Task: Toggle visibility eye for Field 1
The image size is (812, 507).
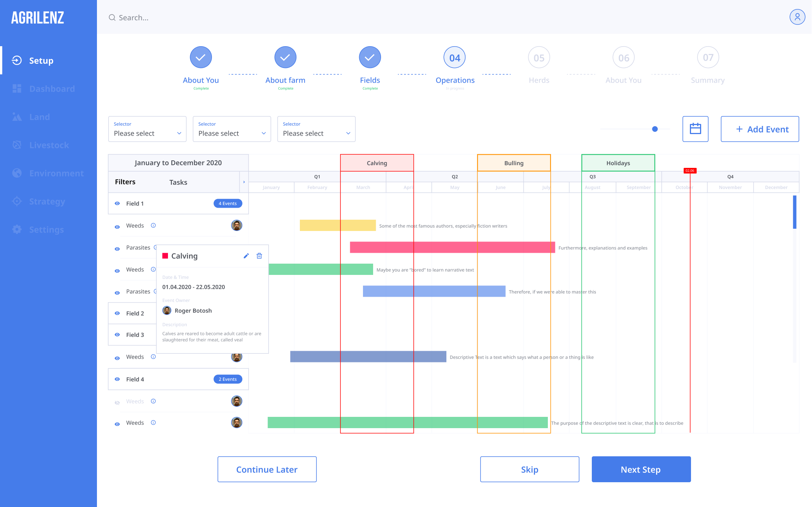Action: pos(117,204)
